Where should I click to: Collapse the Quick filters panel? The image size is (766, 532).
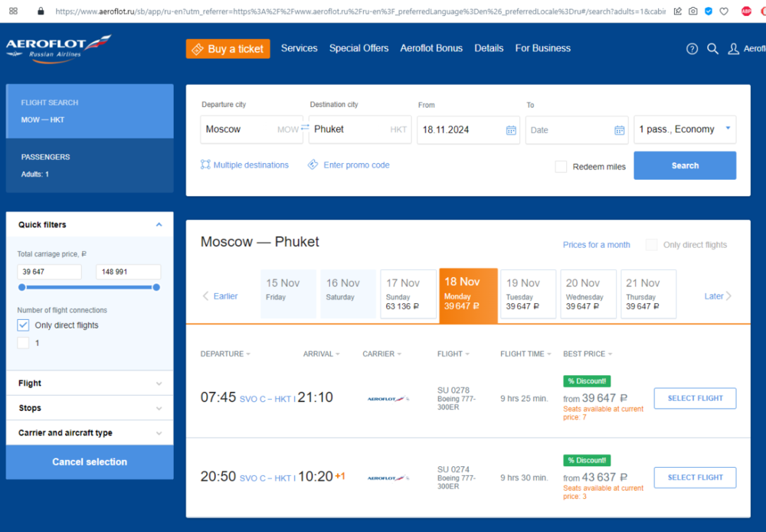click(x=159, y=224)
